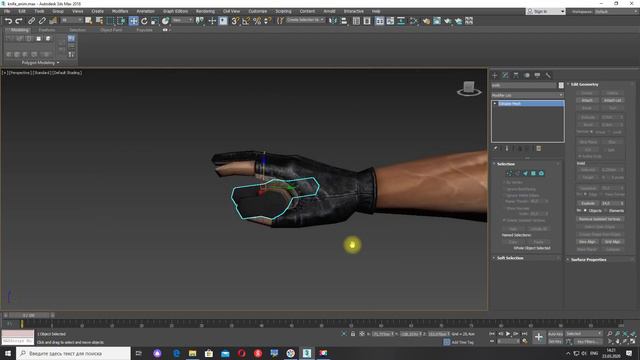Click the Mirror tool icon
This screenshot has height=360, width=640.
click(333, 21)
